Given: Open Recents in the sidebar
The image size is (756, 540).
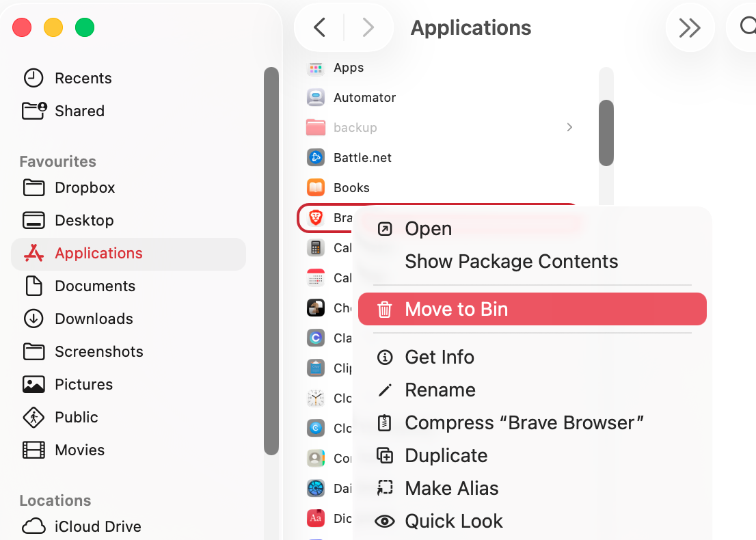Looking at the screenshot, I should tap(129, 78).
